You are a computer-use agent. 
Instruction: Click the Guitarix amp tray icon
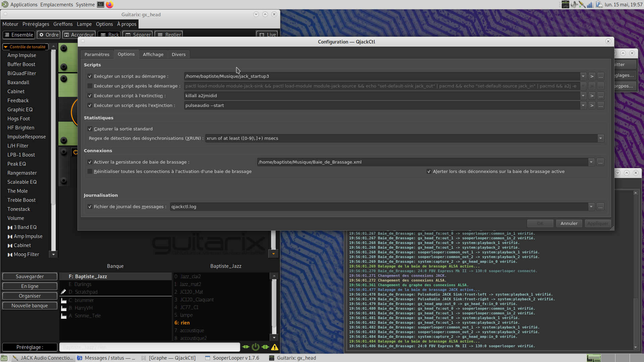[x=566, y=4]
